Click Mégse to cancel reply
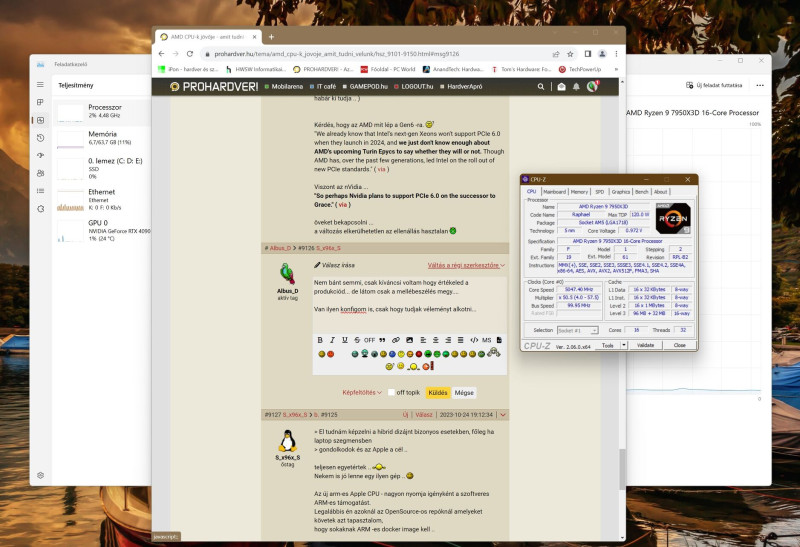 pos(464,392)
